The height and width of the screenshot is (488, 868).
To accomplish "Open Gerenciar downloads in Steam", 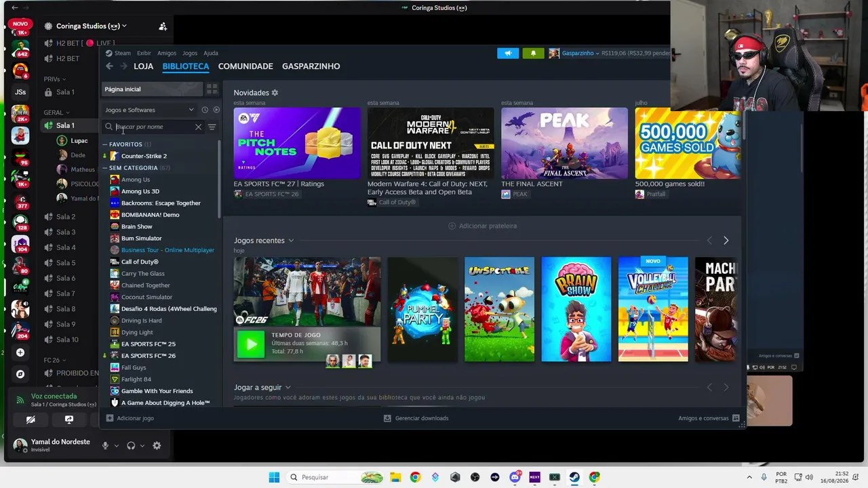I will pos(416,418).
